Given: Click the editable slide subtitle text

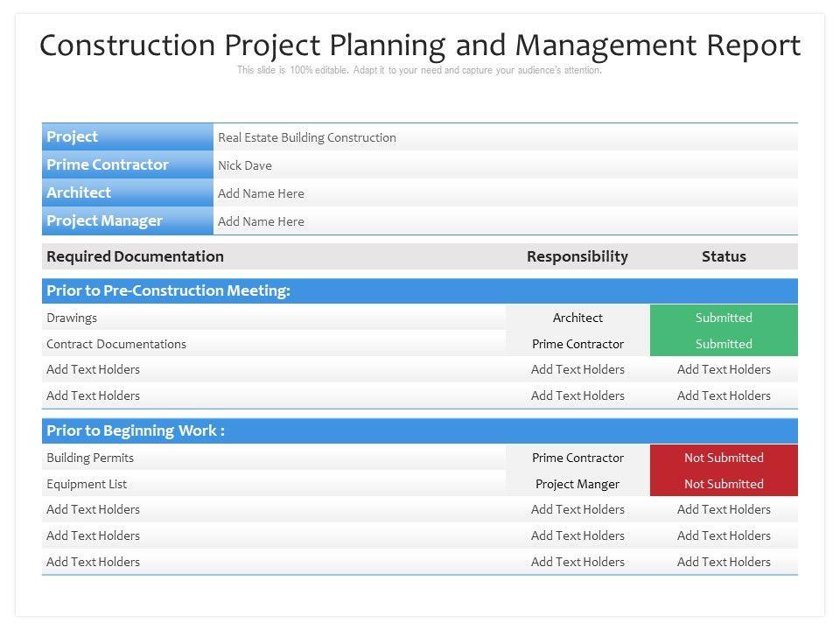Looking at the screenshot, I should point(419,71).
